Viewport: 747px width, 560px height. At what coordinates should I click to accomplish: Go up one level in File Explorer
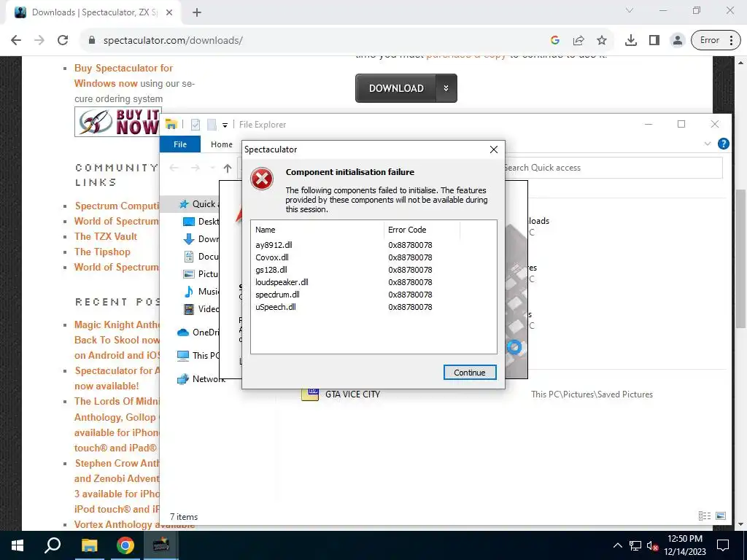coord(228,168)
